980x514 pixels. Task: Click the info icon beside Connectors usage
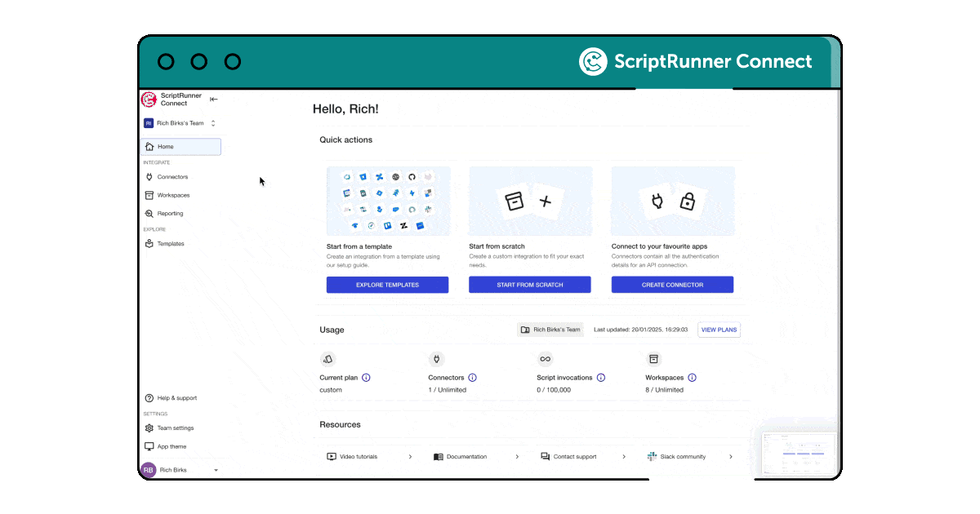(472, 378)
